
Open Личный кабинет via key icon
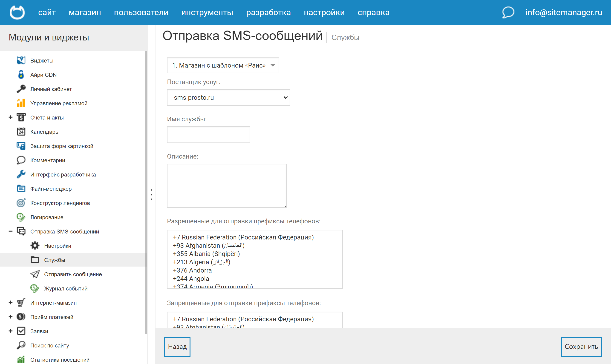(x=21, y=89)
